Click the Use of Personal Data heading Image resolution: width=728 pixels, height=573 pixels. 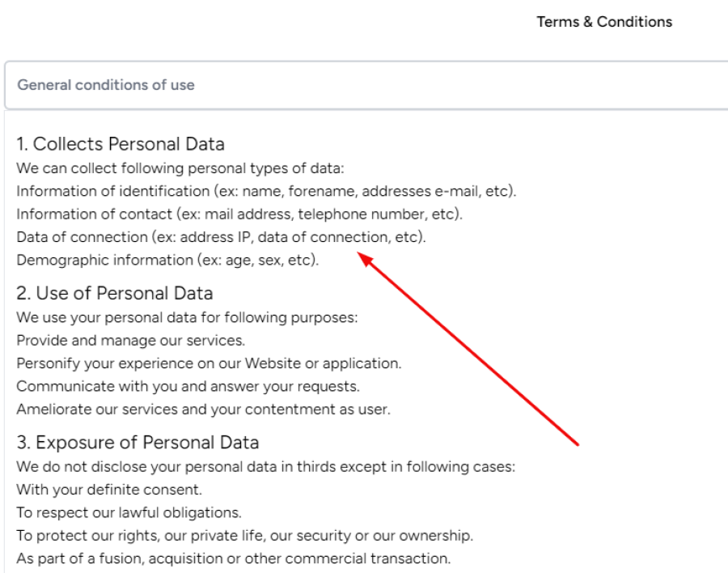click(x=114, y=293)
